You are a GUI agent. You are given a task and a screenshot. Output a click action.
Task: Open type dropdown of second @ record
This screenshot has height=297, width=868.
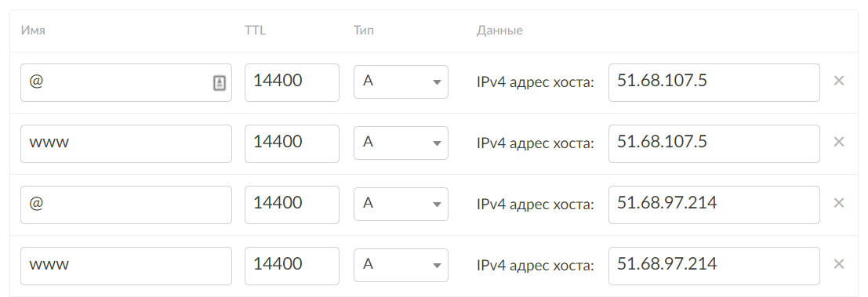pyautogui.click(x=401, y=204)
